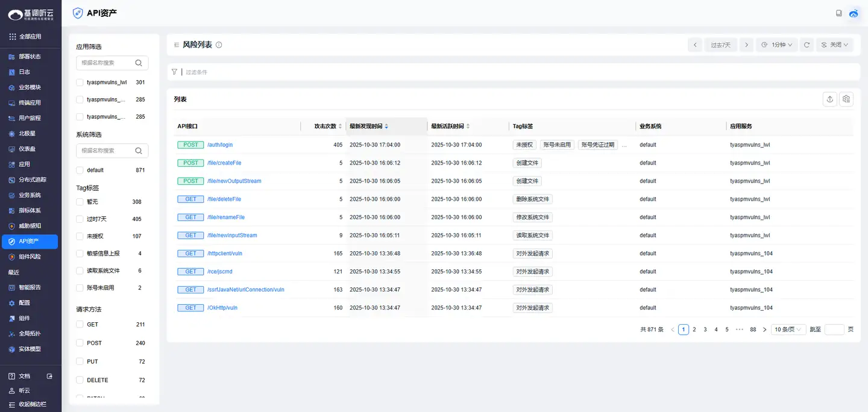The width and height of the screenshot is (868, 412).
Task: Click the refresh icon in the top toolbar
Action: 807,45
